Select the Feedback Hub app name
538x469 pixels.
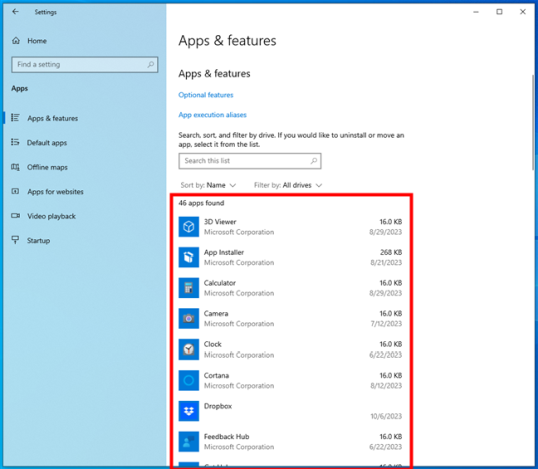226,437
